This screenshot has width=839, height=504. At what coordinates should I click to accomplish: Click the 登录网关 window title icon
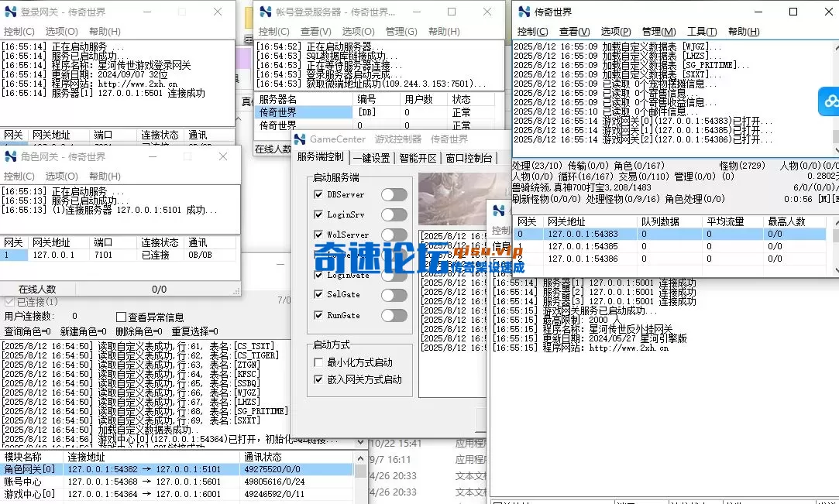(x=11, y=12)
